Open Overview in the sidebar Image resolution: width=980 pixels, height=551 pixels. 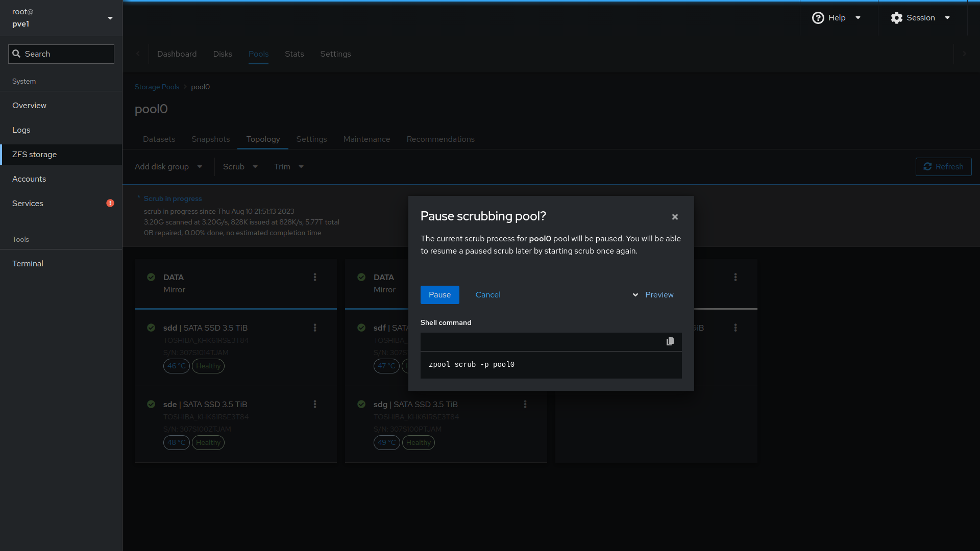[61, 106]
